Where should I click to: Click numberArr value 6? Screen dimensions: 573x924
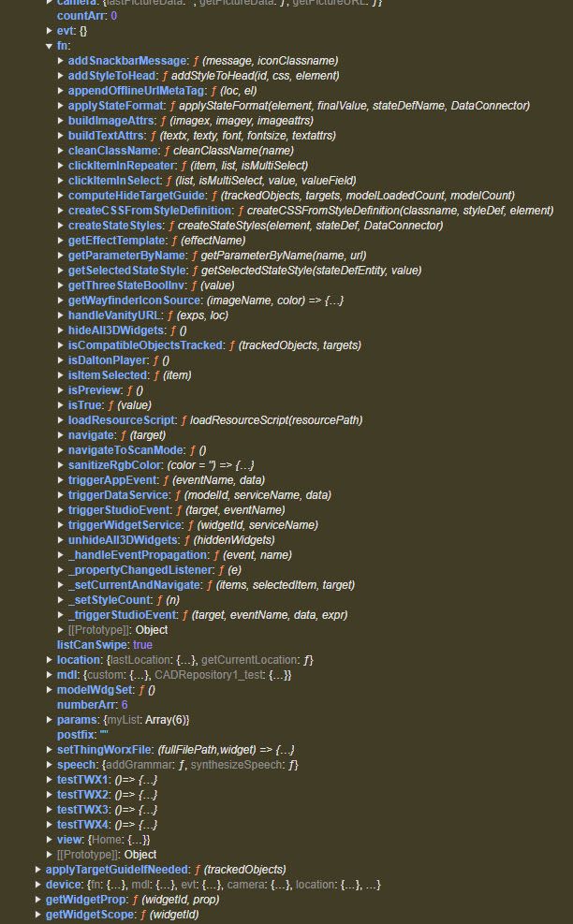tap(125, 705)
